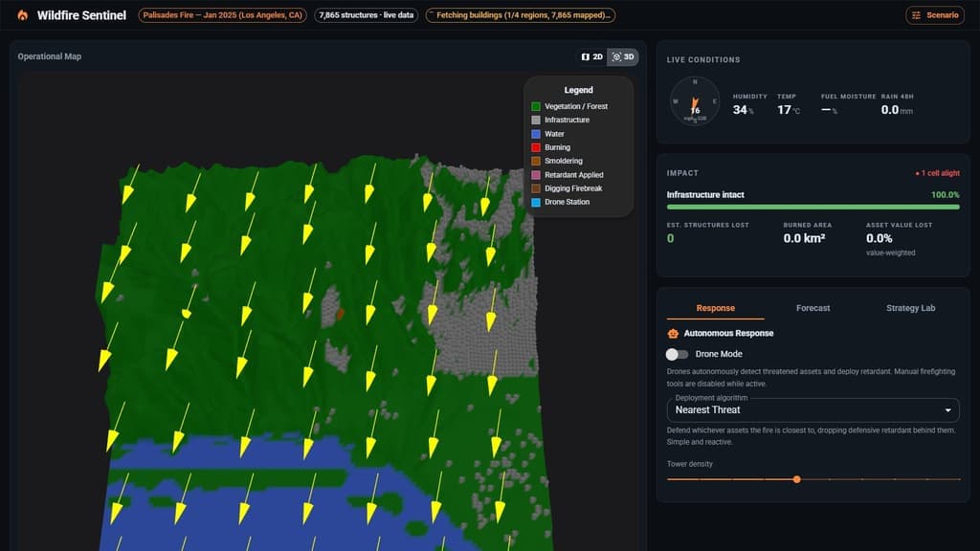Click the Drone Station cyan swatch
Image resolution: width=980 pixels, height=551 pixels.
pos(536,203)
